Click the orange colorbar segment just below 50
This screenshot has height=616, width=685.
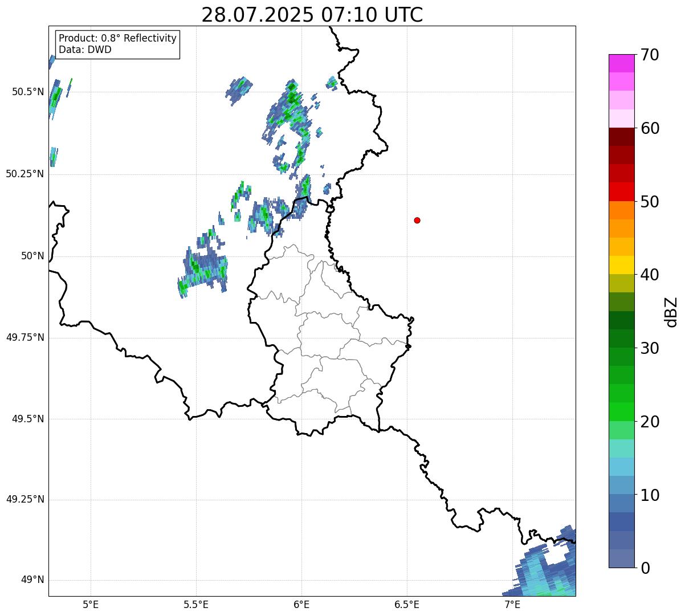[621, 210]
